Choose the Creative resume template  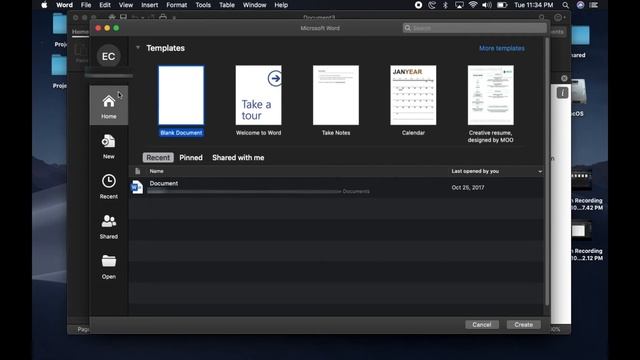491,104
